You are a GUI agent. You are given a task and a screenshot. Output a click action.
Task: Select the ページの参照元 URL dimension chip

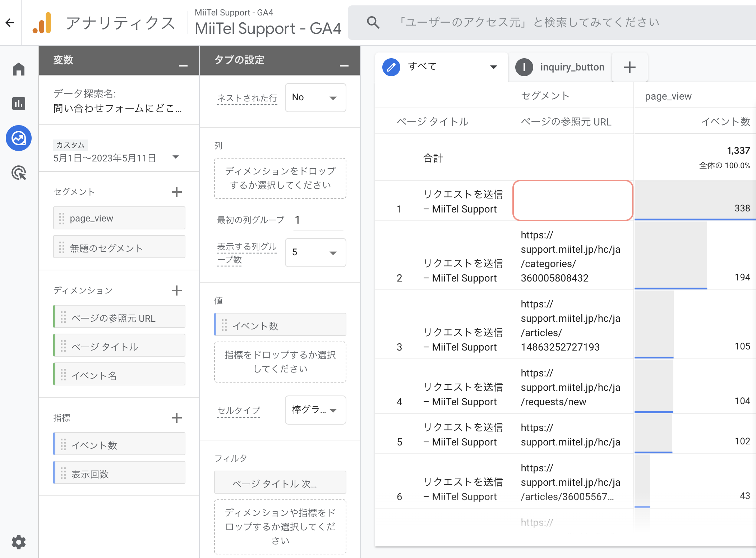pyautogui.click(x=119, y=317)
